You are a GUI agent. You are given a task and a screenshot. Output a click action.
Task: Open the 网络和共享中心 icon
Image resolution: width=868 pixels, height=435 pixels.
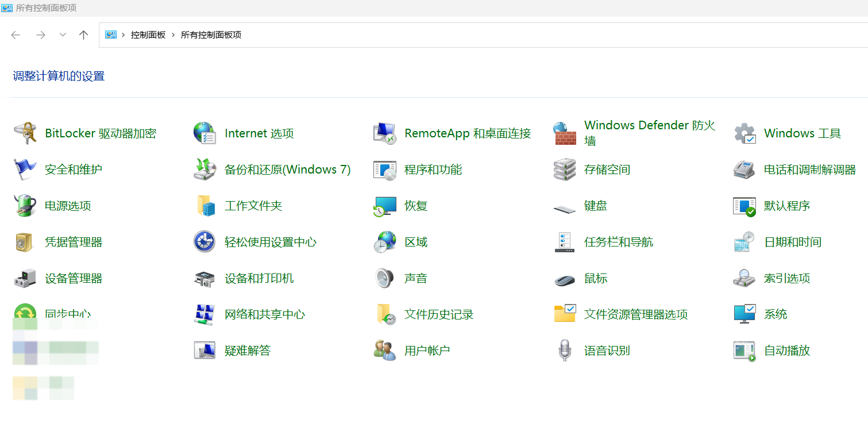[x=205, y=314]
